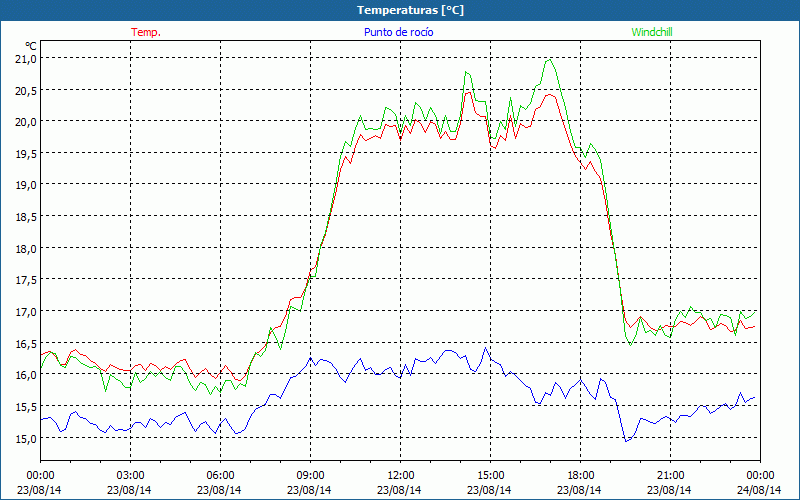The height and width of the screenshot is (500, 800).
Task: Click the 16,0 y-axis value
Action: tap(26, 375)
